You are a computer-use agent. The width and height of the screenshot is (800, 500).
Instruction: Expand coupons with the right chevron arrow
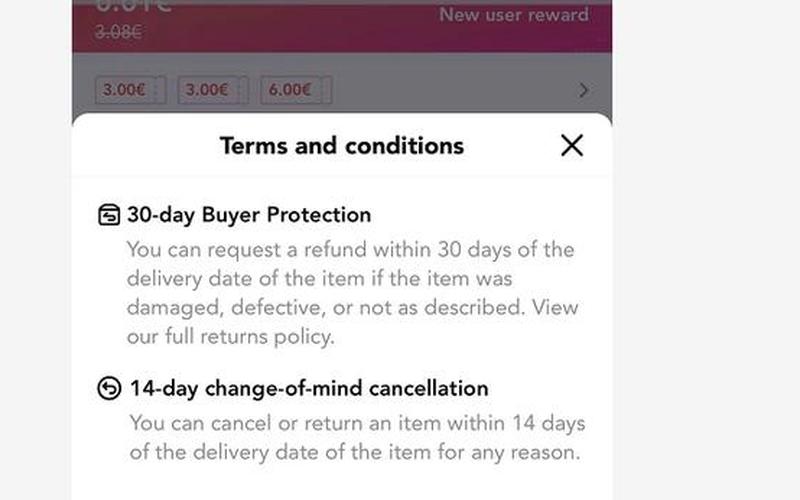click(584, 90)
